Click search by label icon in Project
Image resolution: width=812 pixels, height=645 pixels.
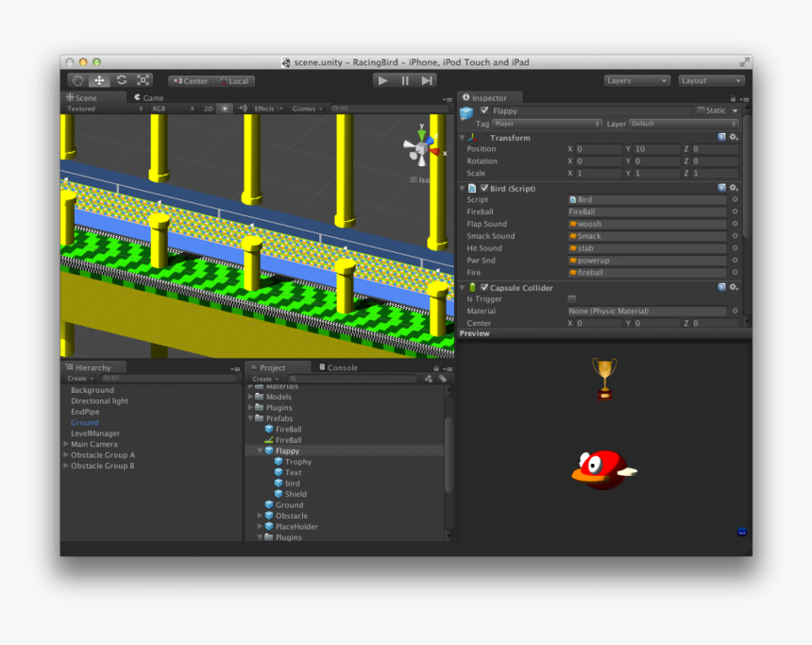click(443, 379)
